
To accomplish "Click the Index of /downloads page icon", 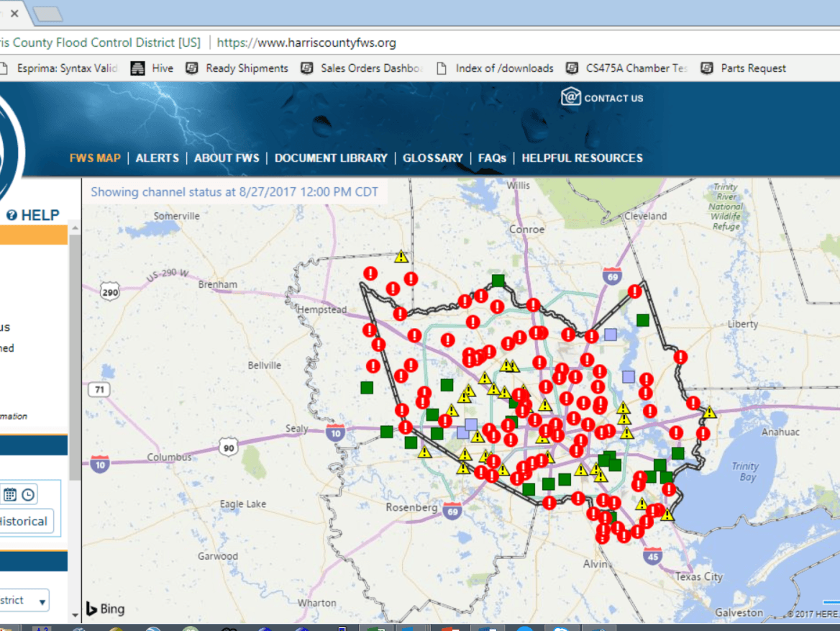I will click(442, 68).
